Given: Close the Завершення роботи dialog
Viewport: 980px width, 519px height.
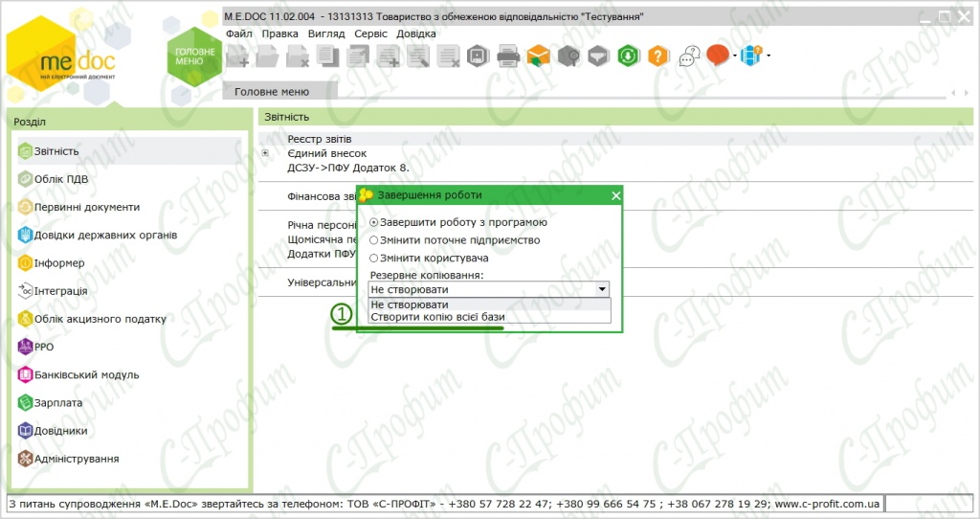Looking at the screenshot, I should pyautogui.click(x=615, y=195).
